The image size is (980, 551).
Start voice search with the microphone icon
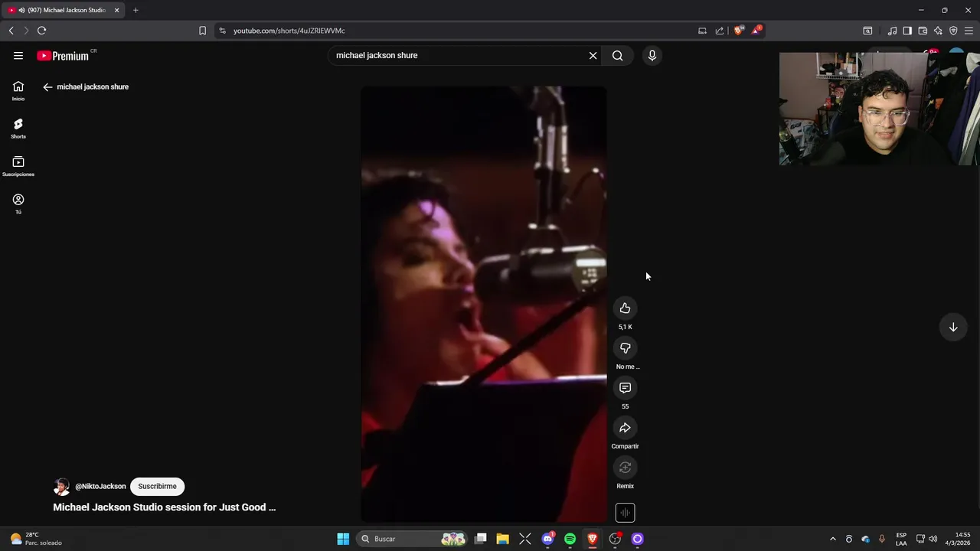[652, 55]
